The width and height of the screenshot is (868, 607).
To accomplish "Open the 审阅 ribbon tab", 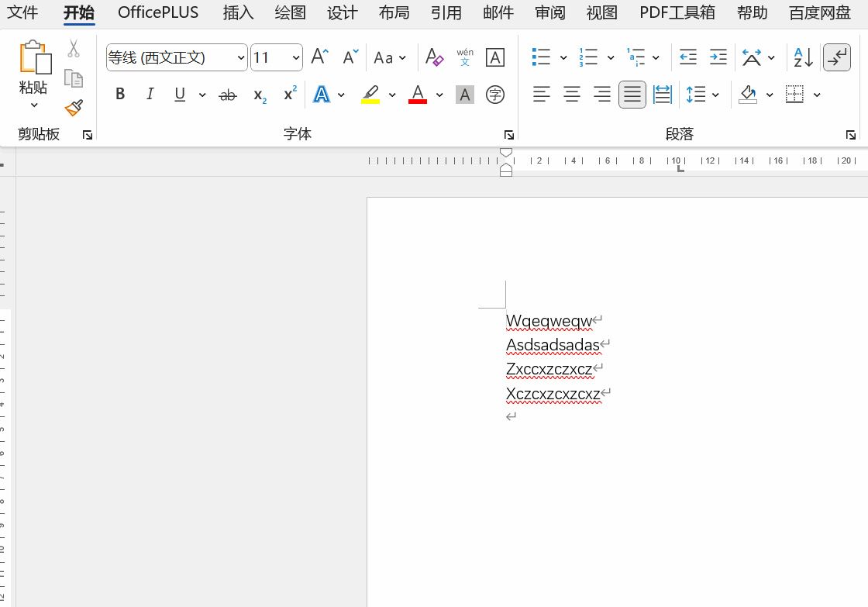I will pyautogui.click(x=549, y=12).
